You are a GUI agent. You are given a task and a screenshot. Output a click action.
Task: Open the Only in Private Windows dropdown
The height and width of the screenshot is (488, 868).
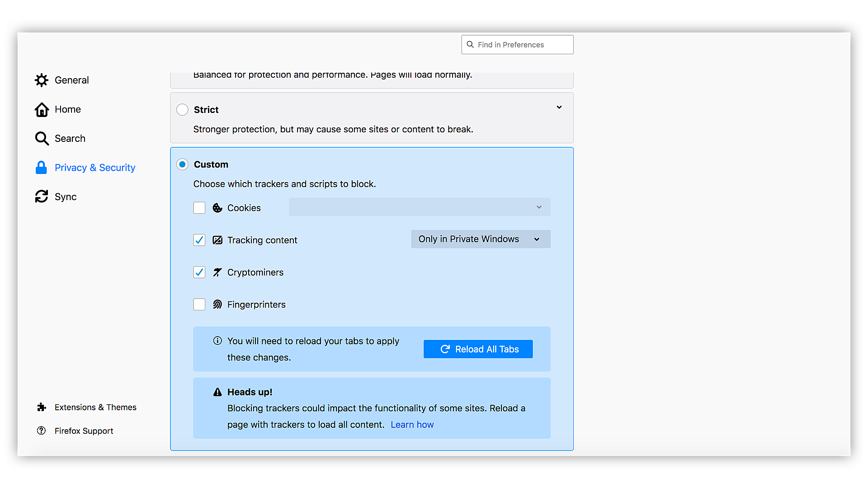click(x=481, y=239)
